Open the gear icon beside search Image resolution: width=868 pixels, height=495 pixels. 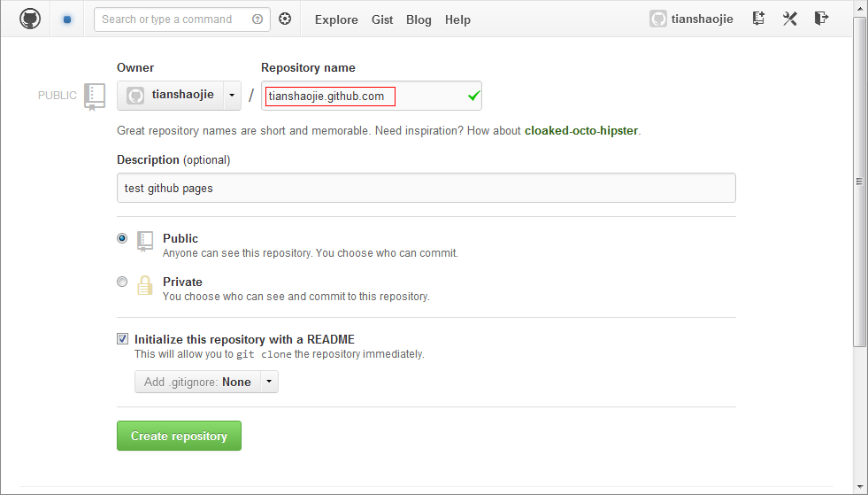coord(285,19)
